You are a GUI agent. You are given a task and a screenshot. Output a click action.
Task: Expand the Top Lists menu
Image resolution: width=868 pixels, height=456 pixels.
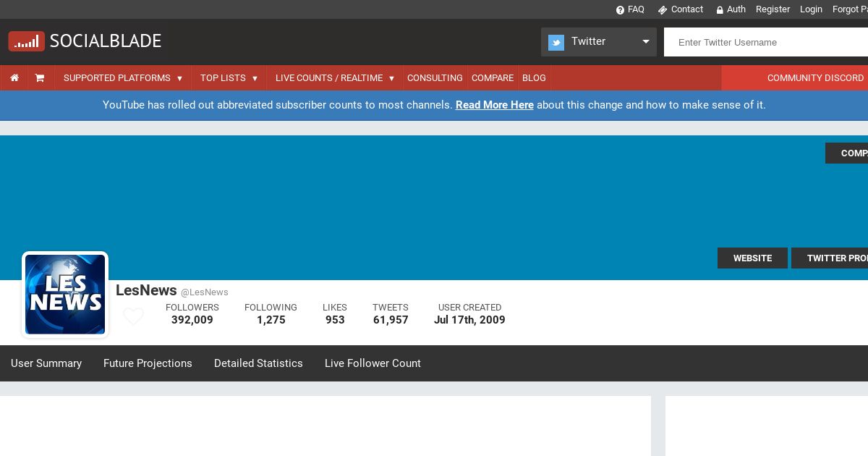point(229,78)
